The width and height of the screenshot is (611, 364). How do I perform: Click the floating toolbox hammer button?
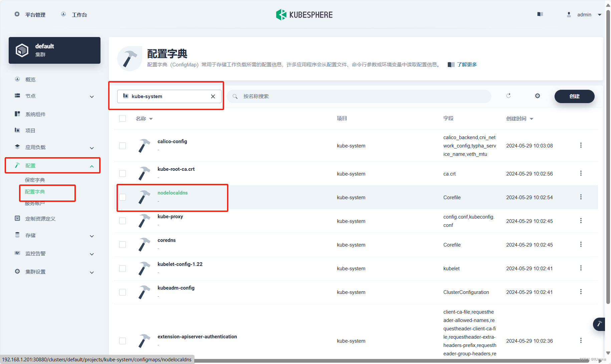tap(599, 324)
